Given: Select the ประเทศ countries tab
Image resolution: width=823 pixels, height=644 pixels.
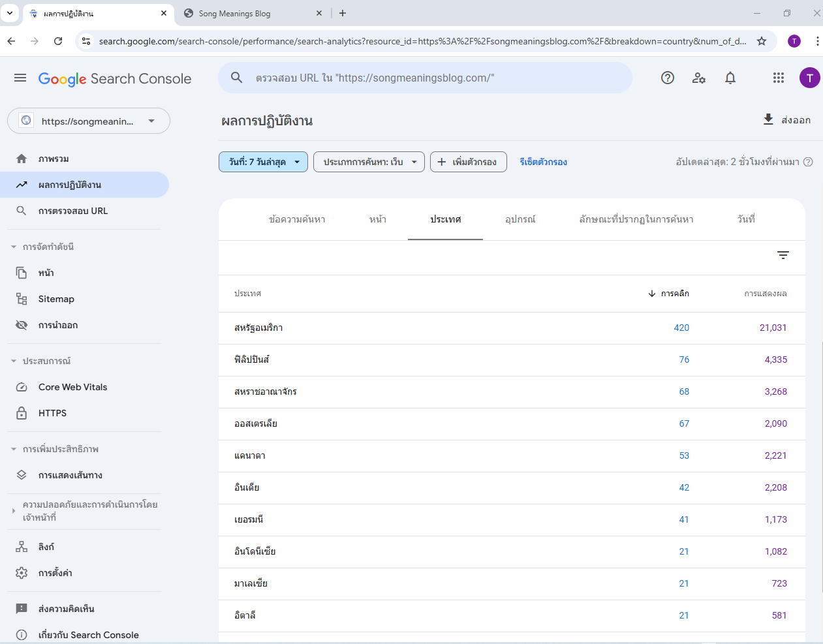Looking at the screenshot, I should [x=446, y=219].
